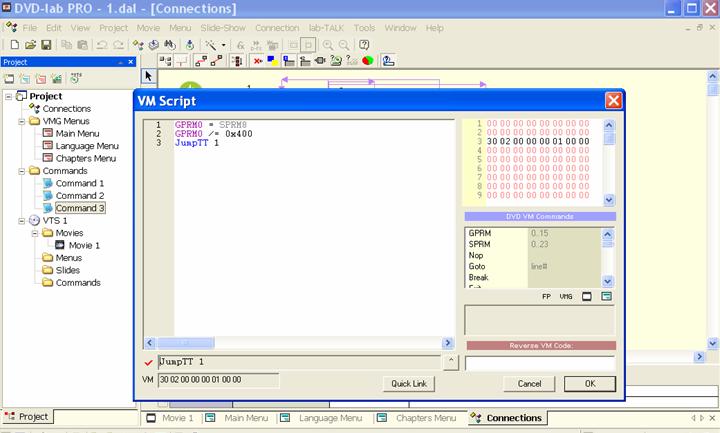Viewport: 720px width, 433px height.
Task: Click the red checkmark validate icon
Action: (x=148, y=363)
